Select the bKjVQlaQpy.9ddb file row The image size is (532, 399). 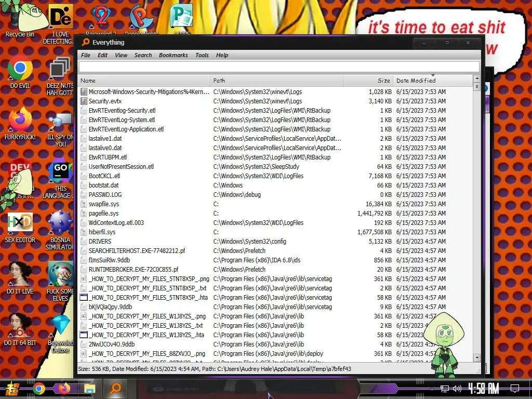(275, 307)
